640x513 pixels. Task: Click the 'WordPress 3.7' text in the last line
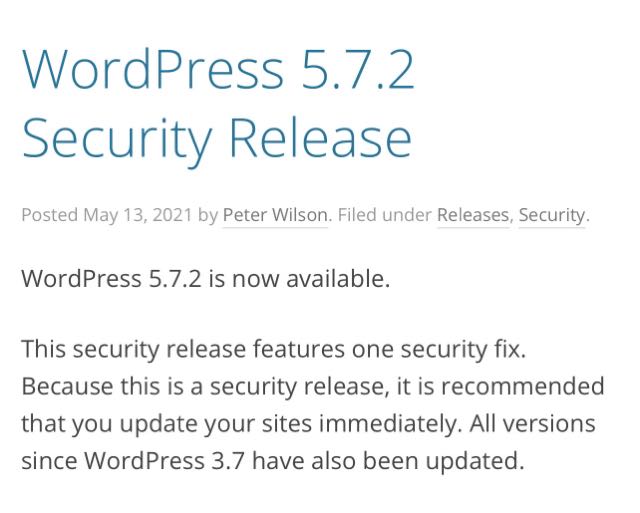[x=164, y=461]
